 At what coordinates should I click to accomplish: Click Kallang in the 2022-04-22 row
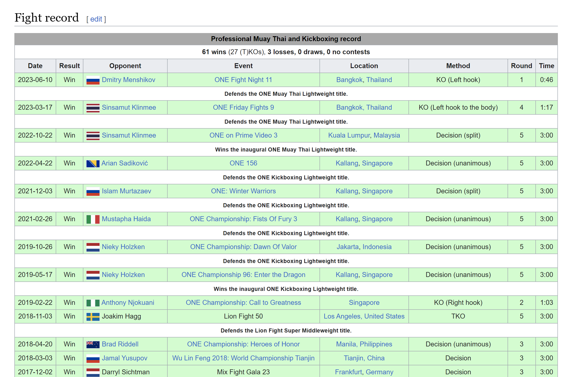pos(347,163)
